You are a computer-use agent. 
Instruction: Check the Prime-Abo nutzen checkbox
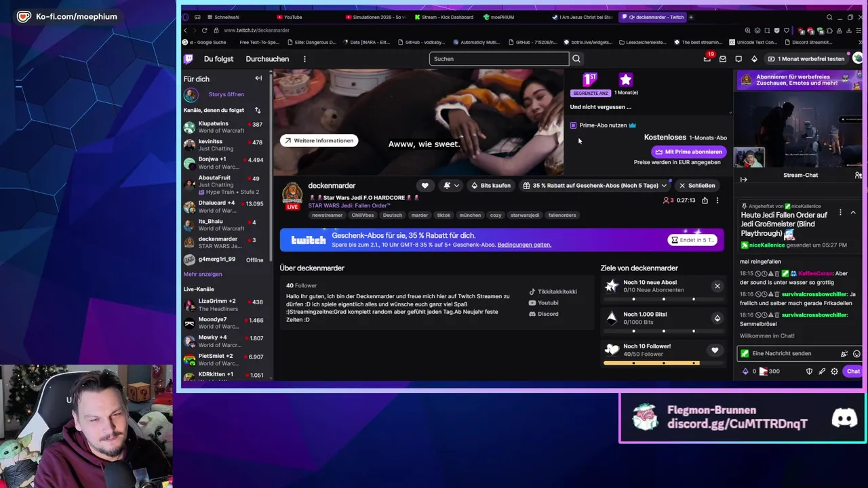pyautogui.click(x=574, y=125)
